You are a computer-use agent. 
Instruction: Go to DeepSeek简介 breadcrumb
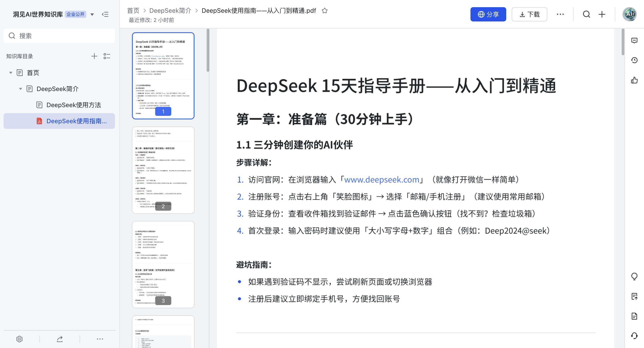[x=170, y=11]
